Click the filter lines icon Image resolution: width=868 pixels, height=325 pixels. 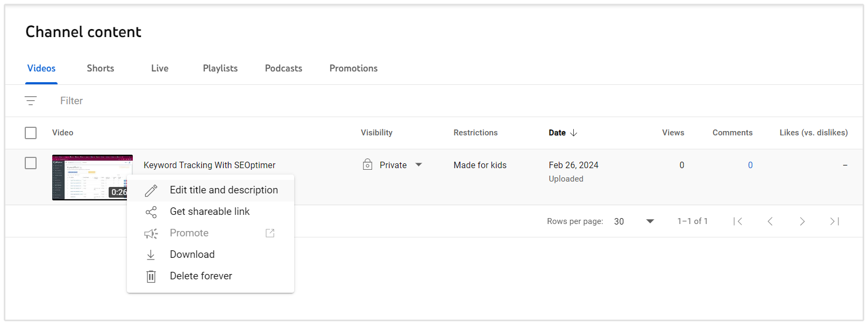point(31,100)
